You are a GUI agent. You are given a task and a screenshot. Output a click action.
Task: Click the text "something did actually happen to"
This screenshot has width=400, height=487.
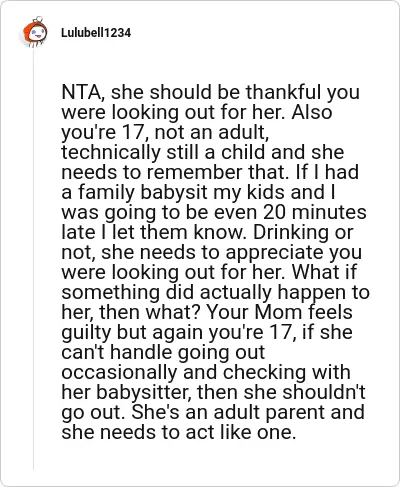coord(215,292)
